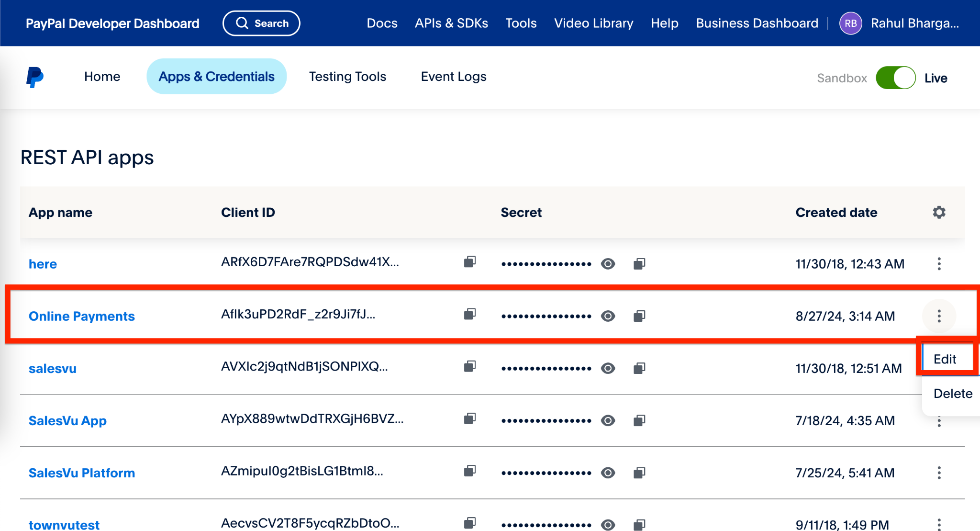This screenshot has width=980, height=531.
Task: Open the Online Payments app link
Action: 82,316
